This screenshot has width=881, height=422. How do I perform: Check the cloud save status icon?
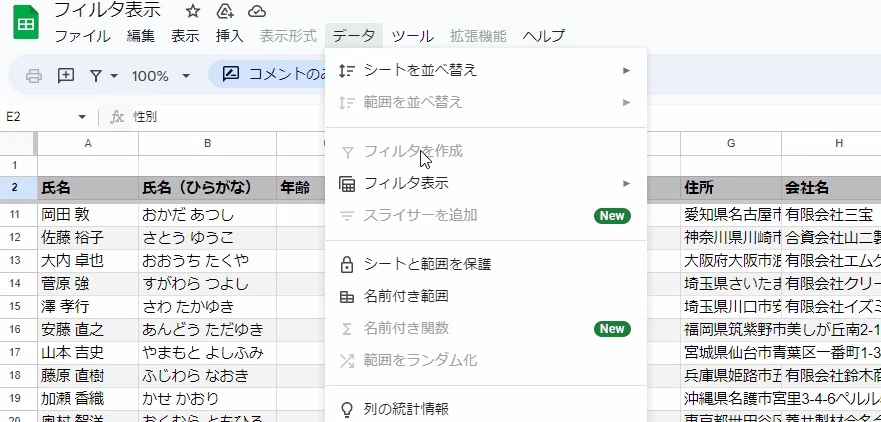tap(257, 11)
